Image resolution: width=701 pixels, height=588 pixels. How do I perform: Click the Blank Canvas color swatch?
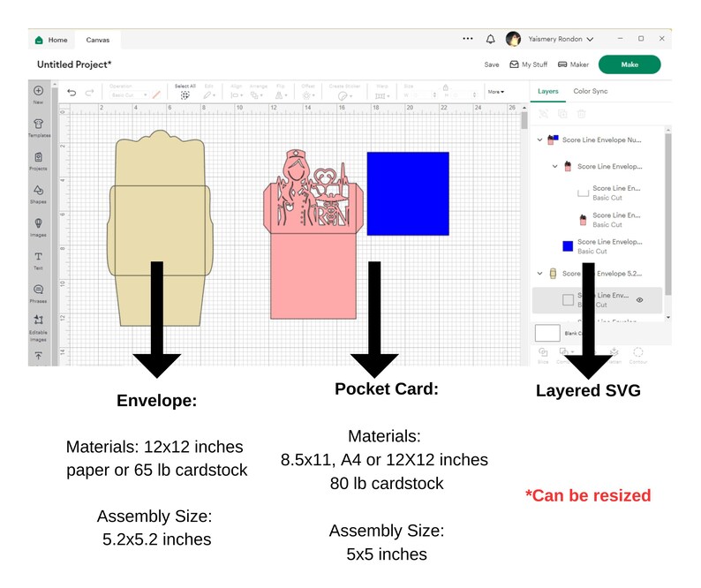[547, 333]
